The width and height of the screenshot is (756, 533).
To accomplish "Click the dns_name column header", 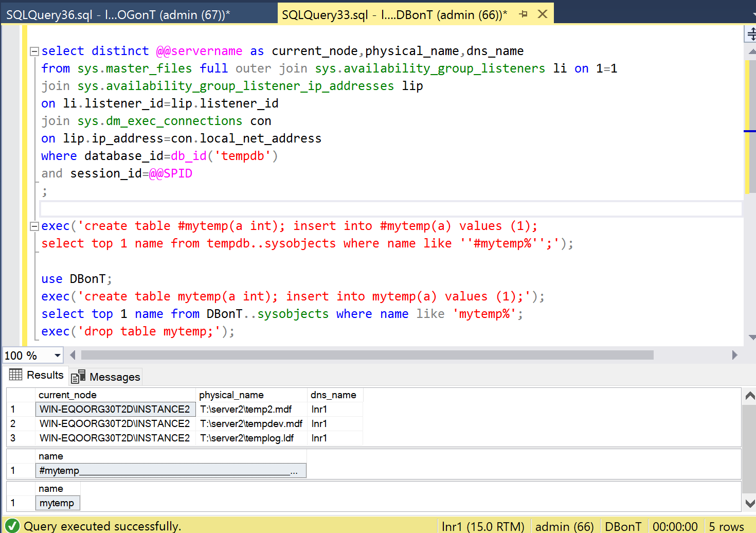I will (x=333, y=395).
